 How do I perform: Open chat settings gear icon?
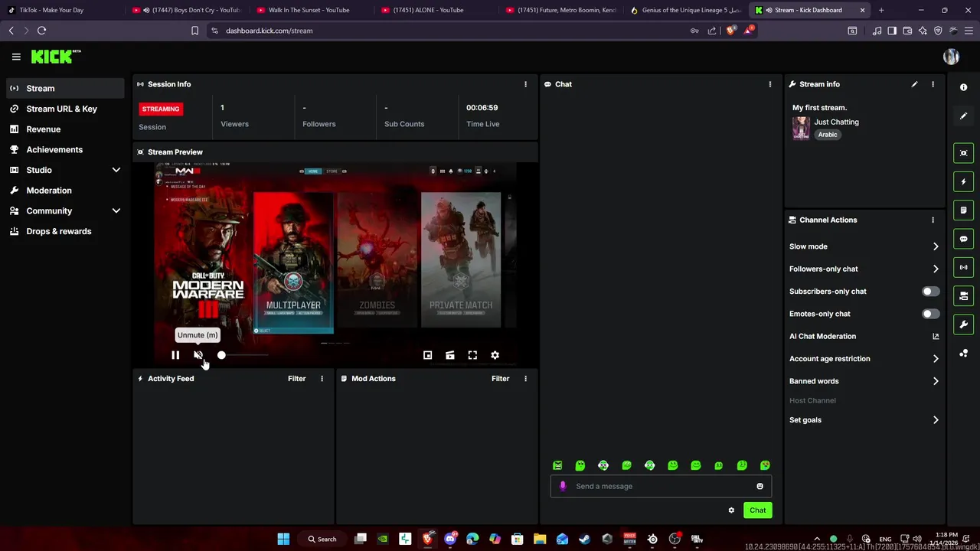click(x=731, y=510)
